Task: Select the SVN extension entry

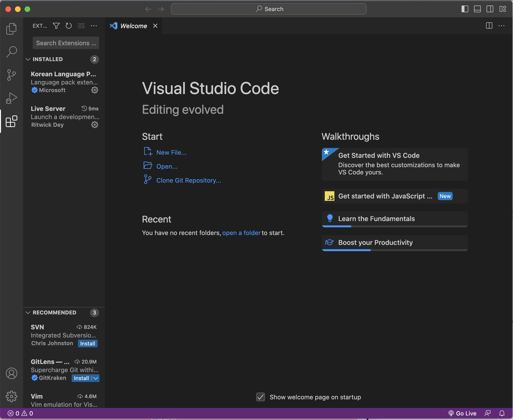Action: (x=64, y=335)
